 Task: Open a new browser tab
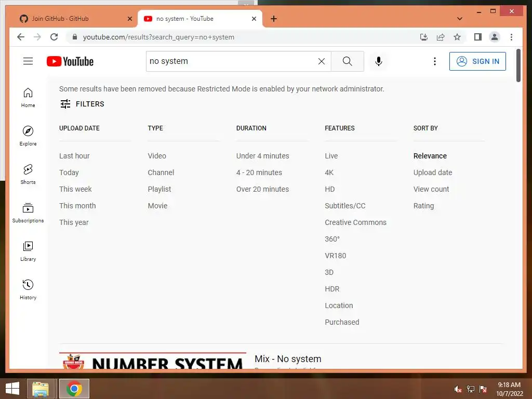pyautogui.click(x=274, y=19)
